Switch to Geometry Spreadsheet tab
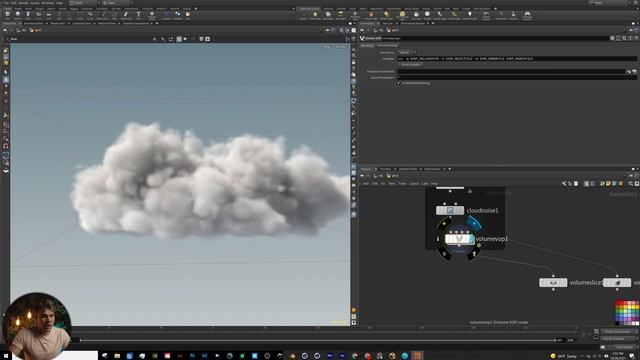Viewport: 640px width, 360px height. click(136, 23)
